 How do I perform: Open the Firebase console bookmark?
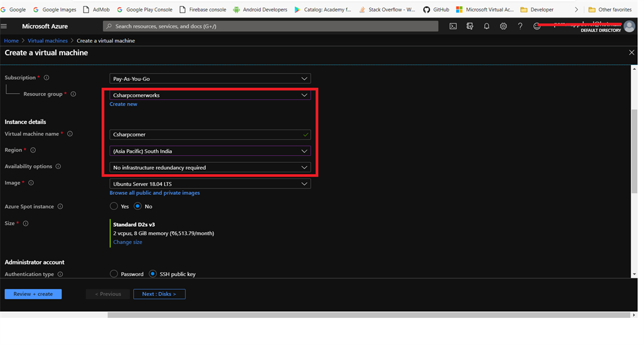203,9
